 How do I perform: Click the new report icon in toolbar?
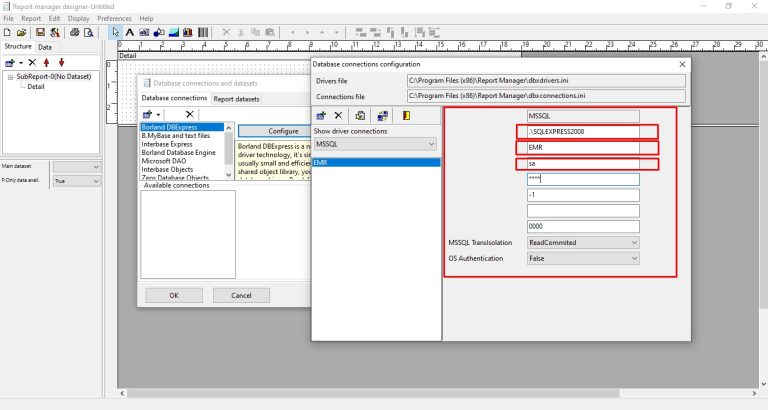7,32
